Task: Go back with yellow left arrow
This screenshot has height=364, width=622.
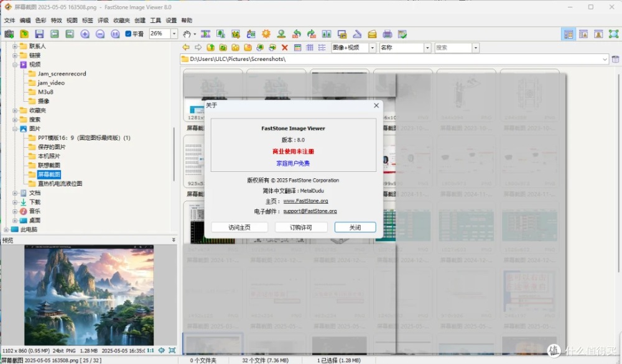Action: tap(185, 48)
